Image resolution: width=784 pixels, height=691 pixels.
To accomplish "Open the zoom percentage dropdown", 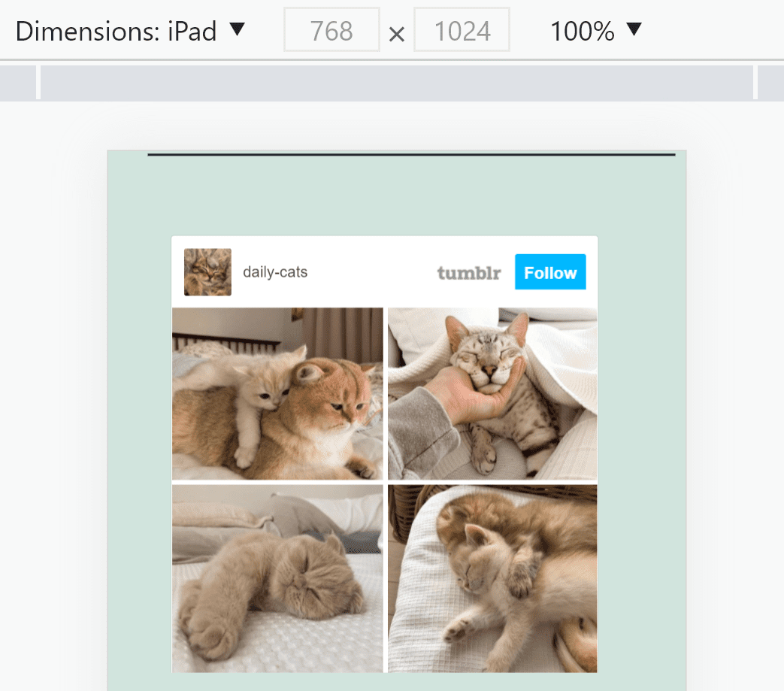I will click(x=596, y=30).
